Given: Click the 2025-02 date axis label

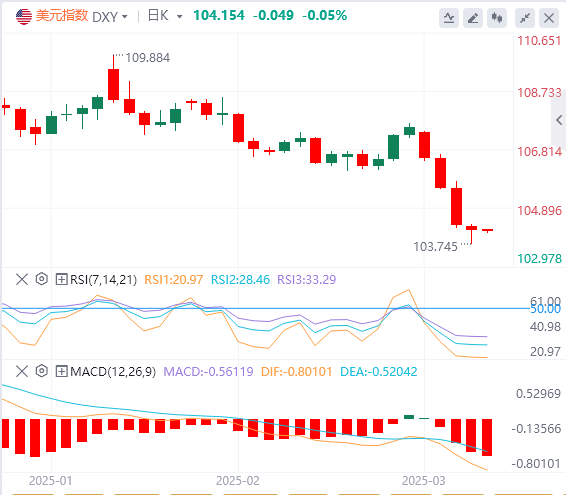Looking at the screenshot, I should tap(238, 481).
